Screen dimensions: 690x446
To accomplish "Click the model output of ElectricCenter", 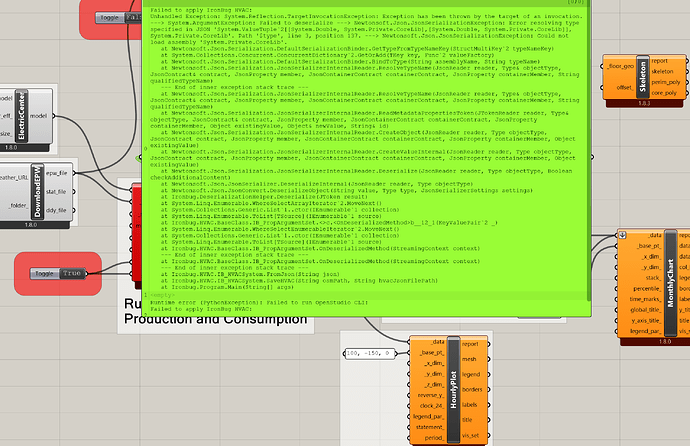I will click(x=38, y=116).
